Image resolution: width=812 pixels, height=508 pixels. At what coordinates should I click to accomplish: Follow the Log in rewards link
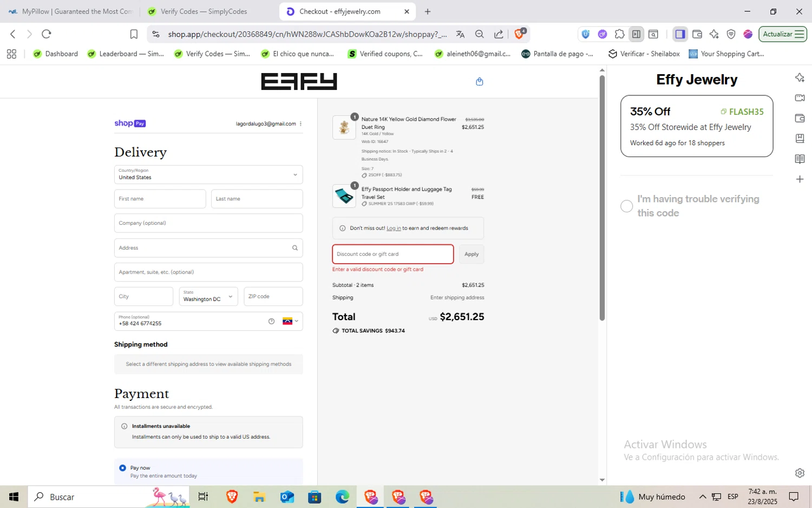point(394,229)
